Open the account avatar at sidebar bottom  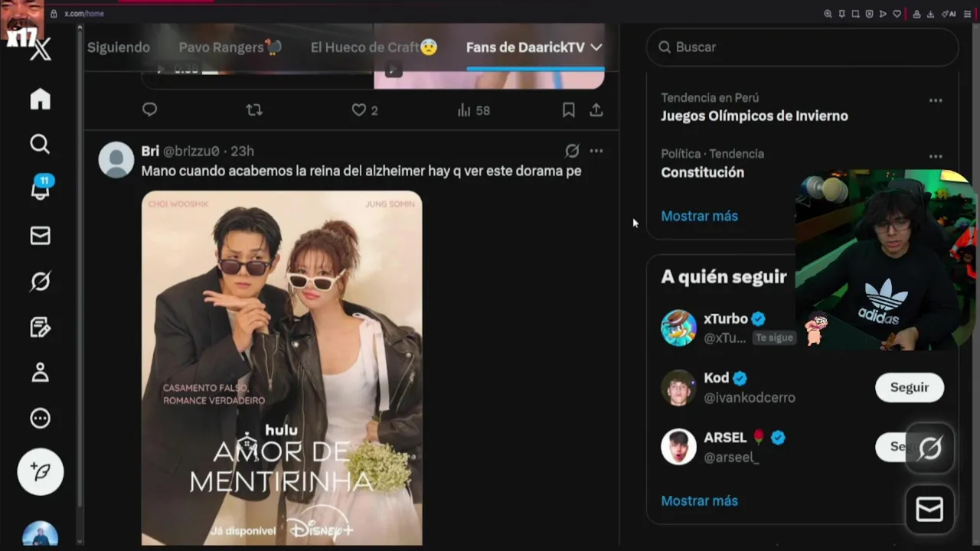tap(41, 534)
